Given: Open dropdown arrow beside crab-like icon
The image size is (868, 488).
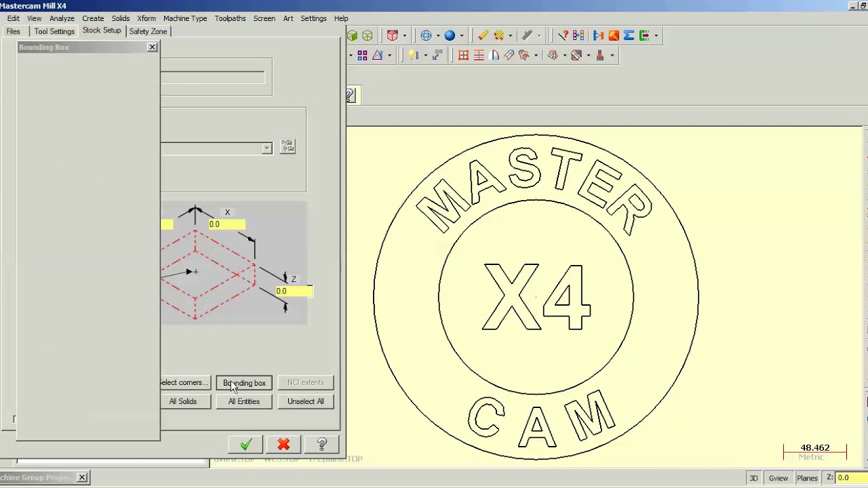Looking at the screenshot, I should (x=536, y=56).
